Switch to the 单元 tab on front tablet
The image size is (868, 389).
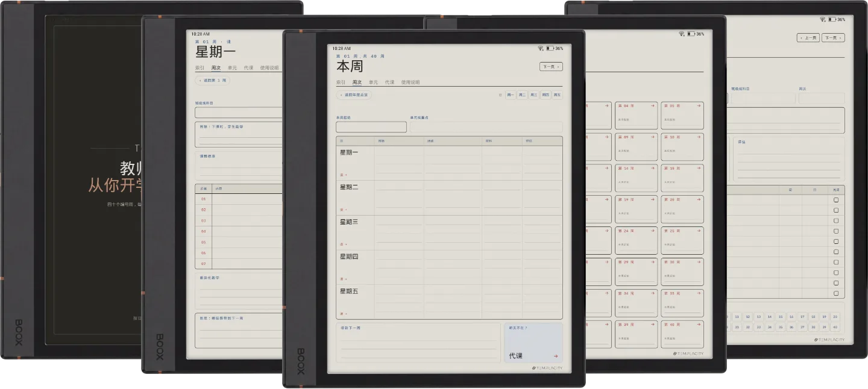373,82
